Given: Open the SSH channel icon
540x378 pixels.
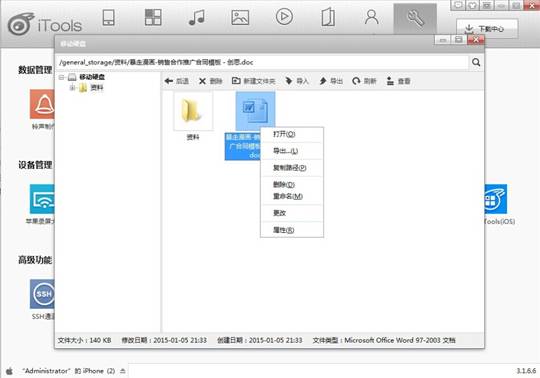Looking at the screenshot, I should point(42,294).
